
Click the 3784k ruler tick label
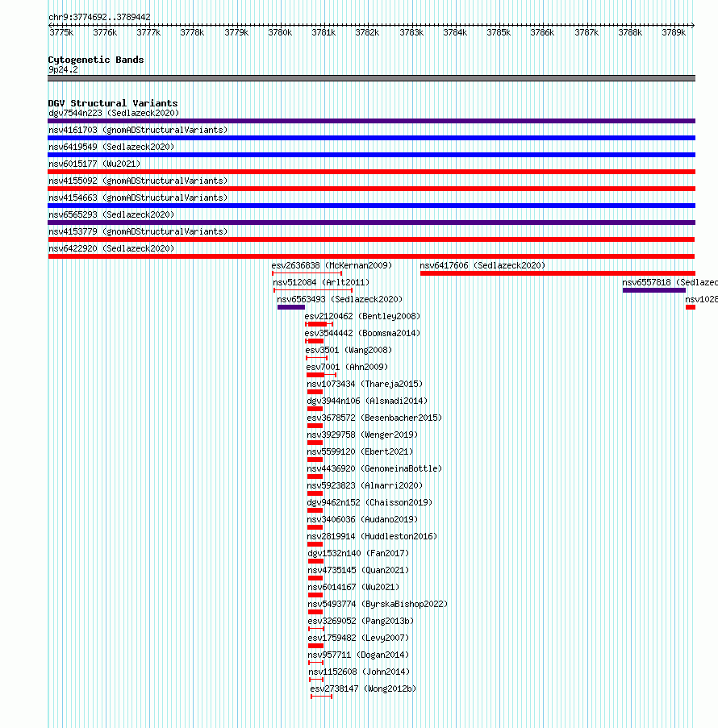(455, 32)
